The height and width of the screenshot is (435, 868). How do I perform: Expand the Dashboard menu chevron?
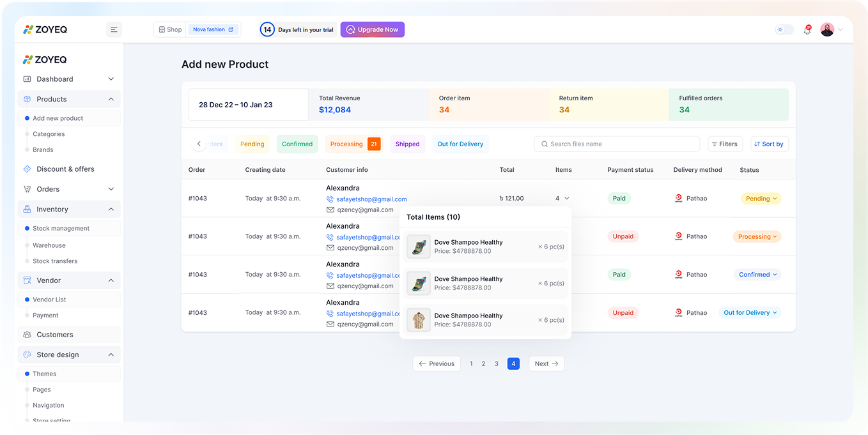tap(111, 79)
